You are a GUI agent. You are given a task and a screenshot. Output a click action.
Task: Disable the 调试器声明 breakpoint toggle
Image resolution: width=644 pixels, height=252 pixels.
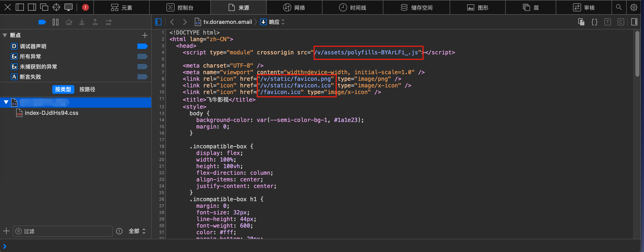pyautogui.click(x=142, y=46)
